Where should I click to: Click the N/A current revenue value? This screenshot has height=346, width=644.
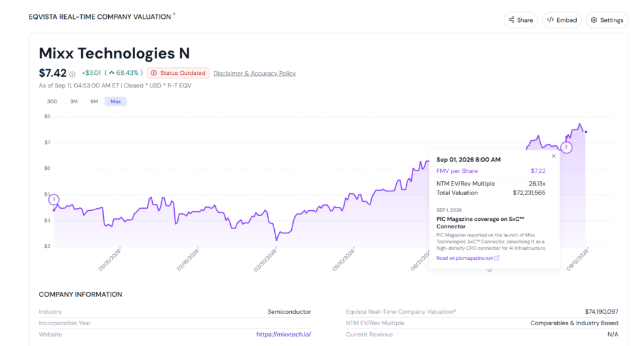click(613, 335)
